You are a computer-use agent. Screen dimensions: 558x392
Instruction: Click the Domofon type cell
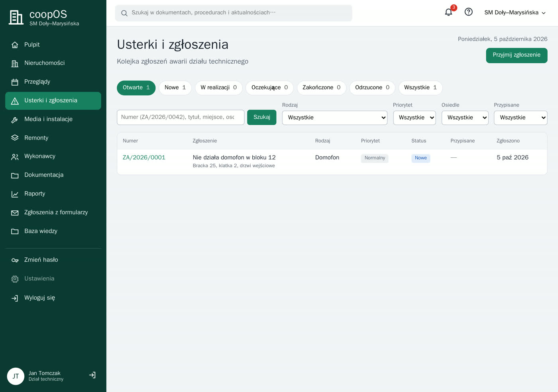tap(327, 157)
